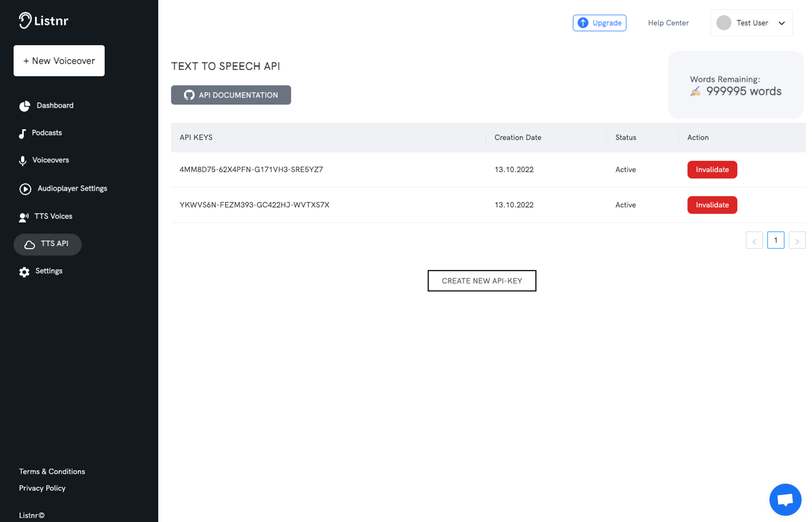Invalidate the 4MM8D75 API key
Image resolution: width=812 pixels, height=522 pixels.
point(712,169)
